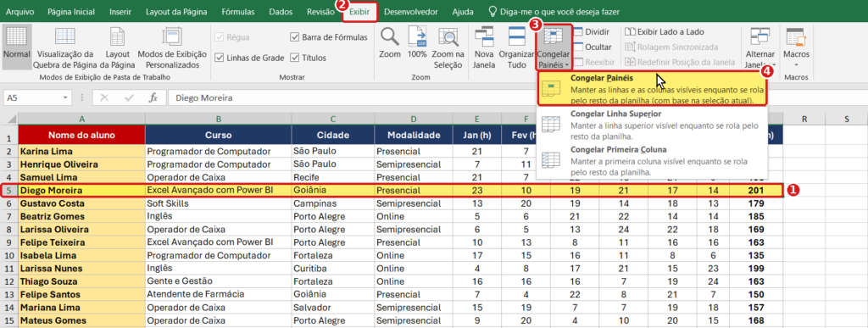Open the Página Inicial tab
The image size is (868, 328).
pyautogui.click(x=71, y=11)
